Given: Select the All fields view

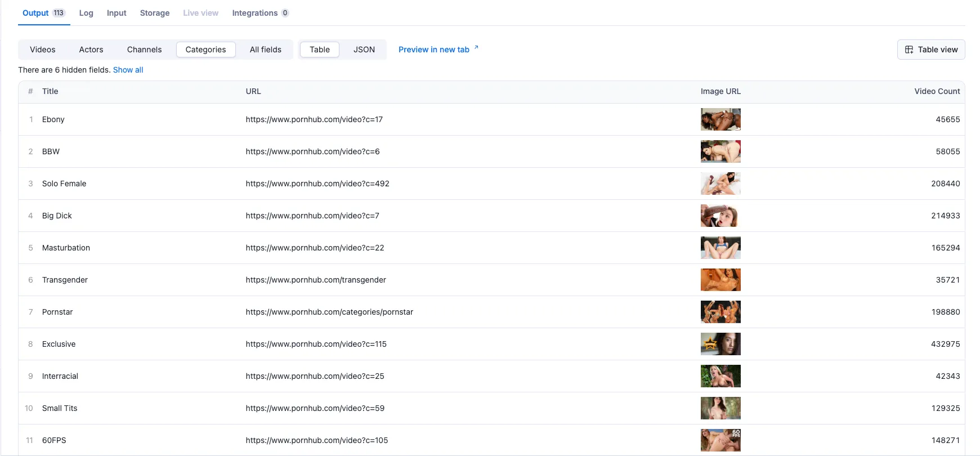Looking at the screenshot, I should (266, 50).
